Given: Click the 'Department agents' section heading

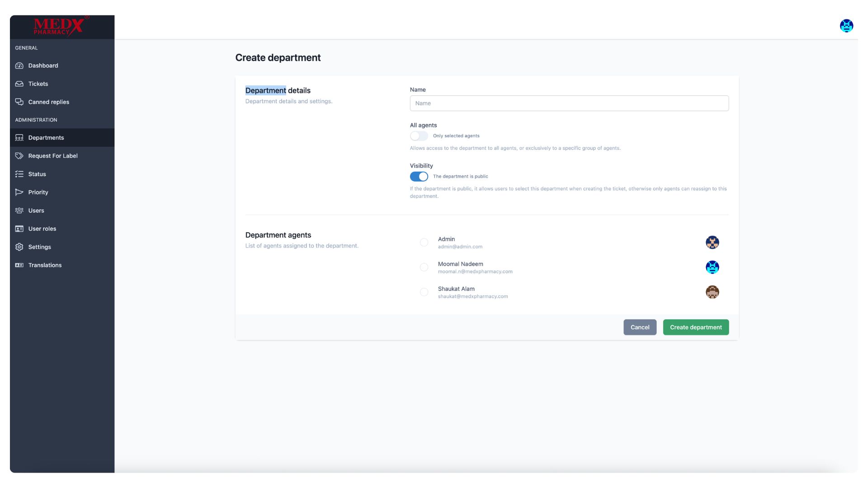Looking at the screenshot, I should [x=278, y=235].
